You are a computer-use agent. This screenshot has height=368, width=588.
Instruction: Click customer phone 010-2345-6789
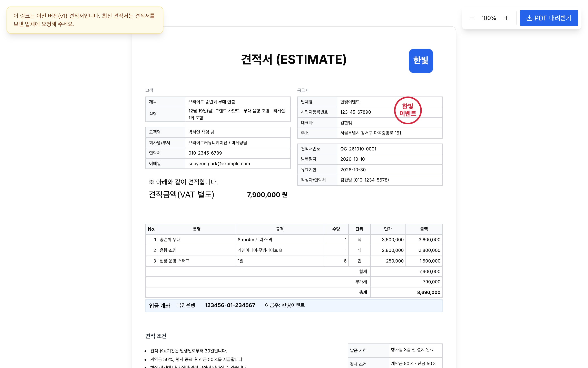205,153
